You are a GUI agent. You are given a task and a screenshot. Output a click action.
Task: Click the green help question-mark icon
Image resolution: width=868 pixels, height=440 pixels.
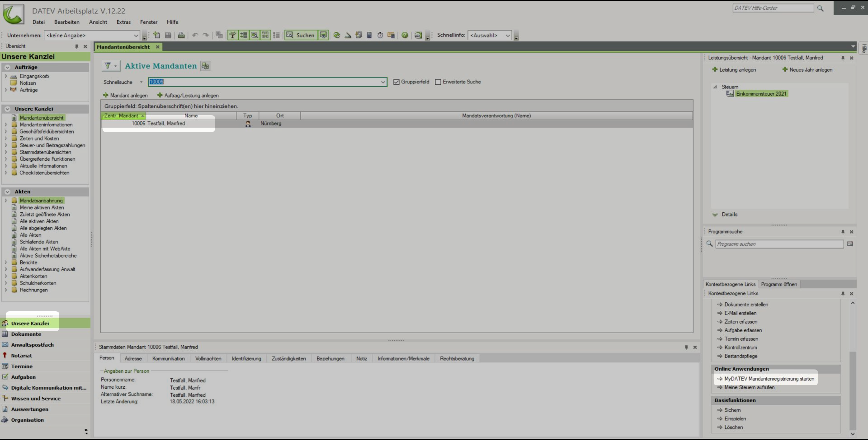point(405,35)
